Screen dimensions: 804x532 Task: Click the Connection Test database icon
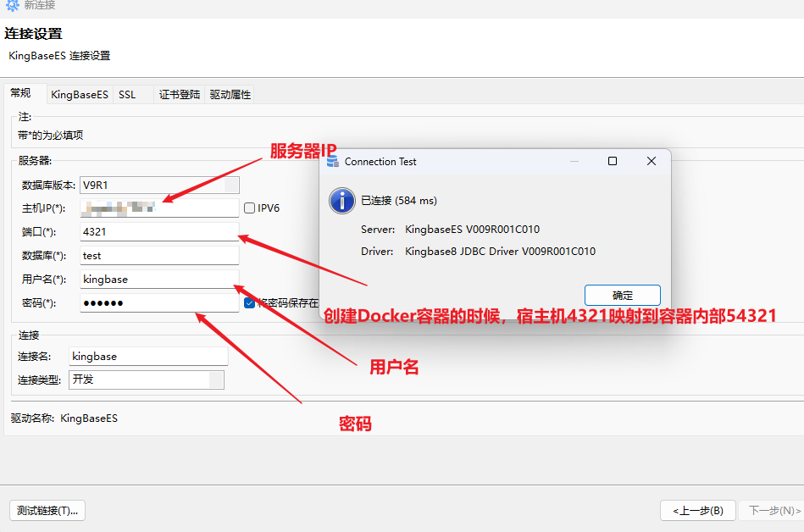pos(333,162)
